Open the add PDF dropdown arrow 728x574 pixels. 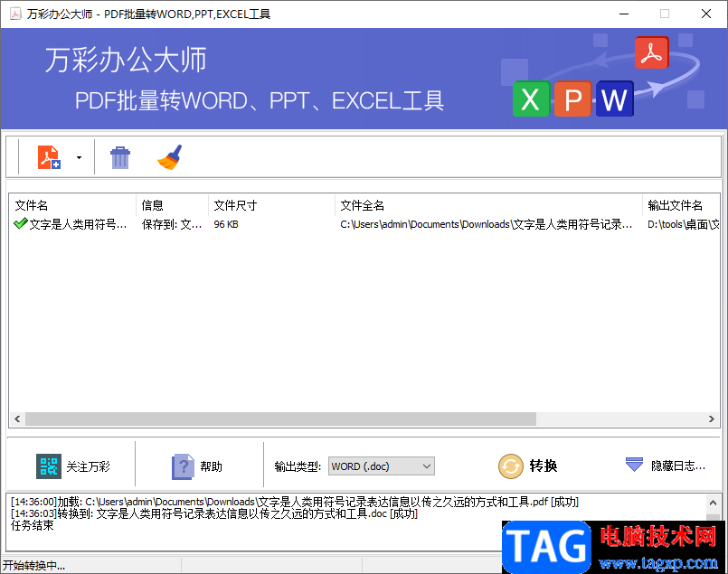coord(79,158)
